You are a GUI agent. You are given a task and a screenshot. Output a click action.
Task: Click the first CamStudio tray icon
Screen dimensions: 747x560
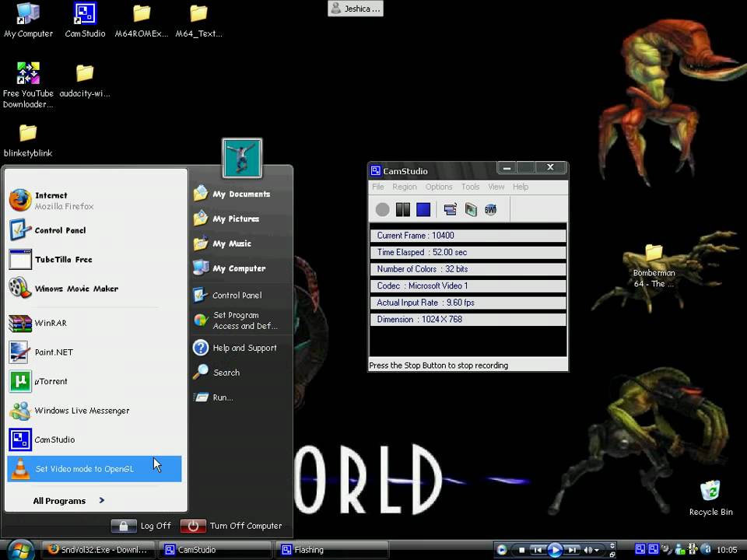tap(640, 550)
